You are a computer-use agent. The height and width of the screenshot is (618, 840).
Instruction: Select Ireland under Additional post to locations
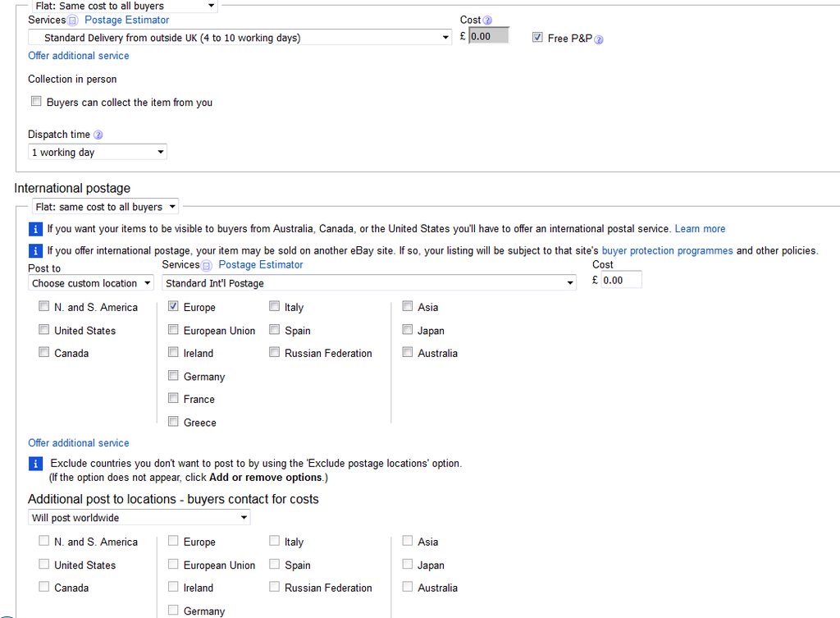[x=173, y=587]
